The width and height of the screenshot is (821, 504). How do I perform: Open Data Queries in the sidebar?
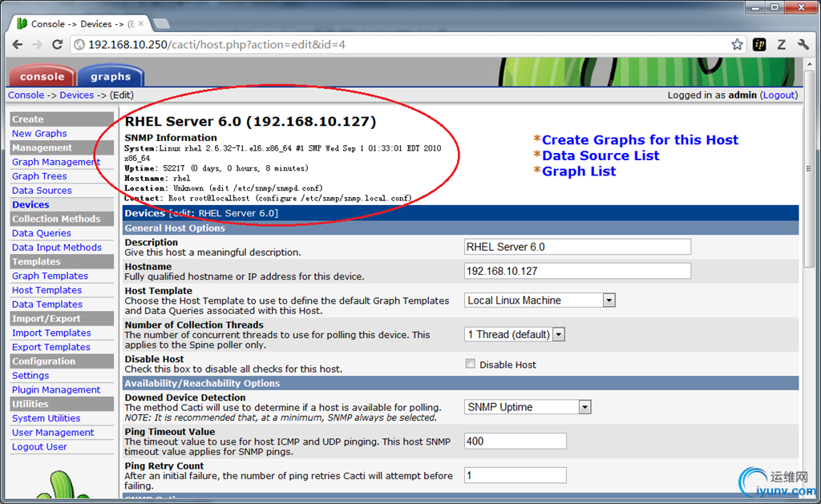click(x=42, y=233)
